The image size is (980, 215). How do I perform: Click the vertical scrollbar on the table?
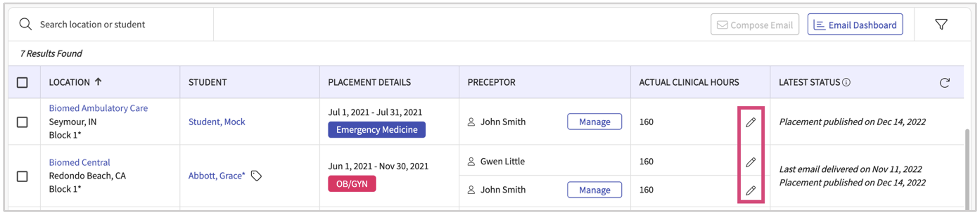pyautogui.click(x=967, y=167)
